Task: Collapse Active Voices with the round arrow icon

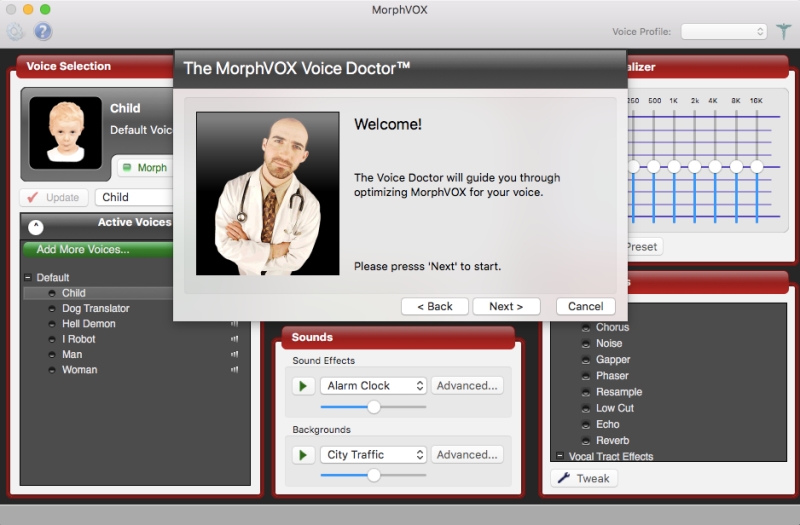Action: (x=36, y=227)
